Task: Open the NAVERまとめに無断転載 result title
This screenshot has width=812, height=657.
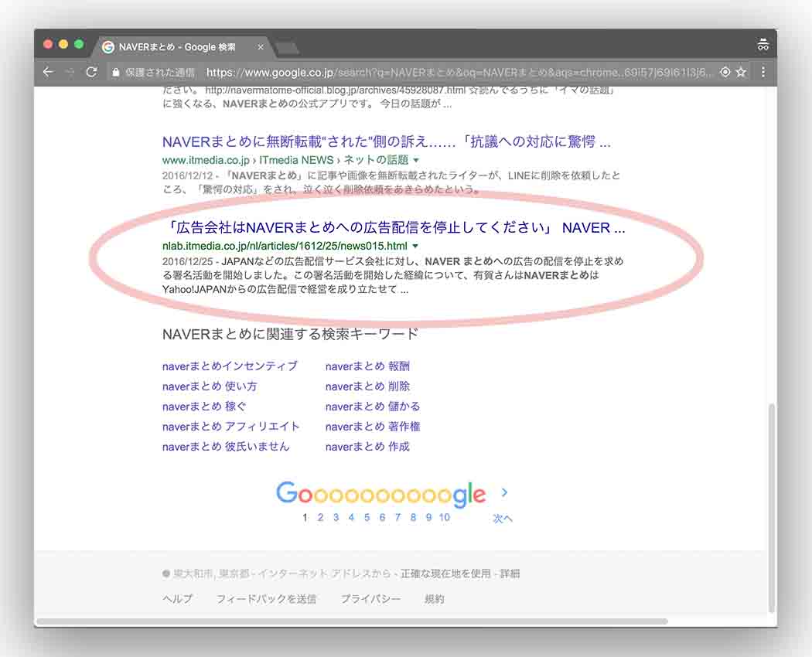Action: click(x=387, y=142)
